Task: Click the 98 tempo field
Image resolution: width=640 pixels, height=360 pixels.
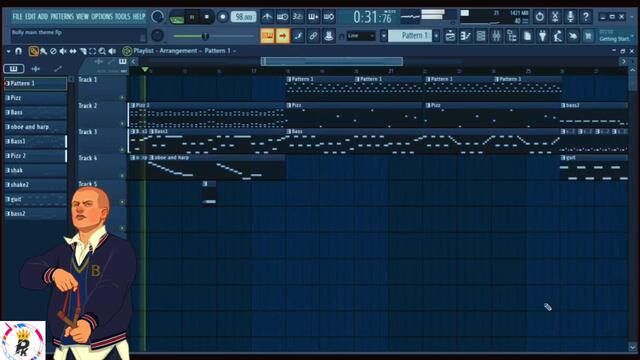Action: 243,17
